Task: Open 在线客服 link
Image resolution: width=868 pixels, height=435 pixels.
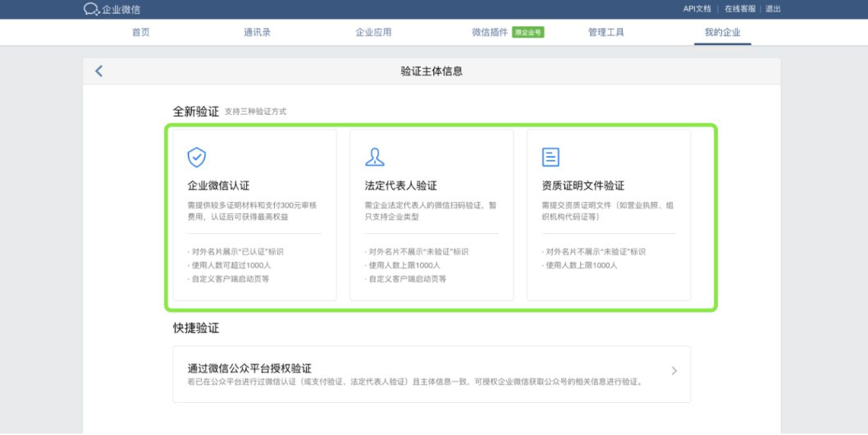Action: coord(740,9)
